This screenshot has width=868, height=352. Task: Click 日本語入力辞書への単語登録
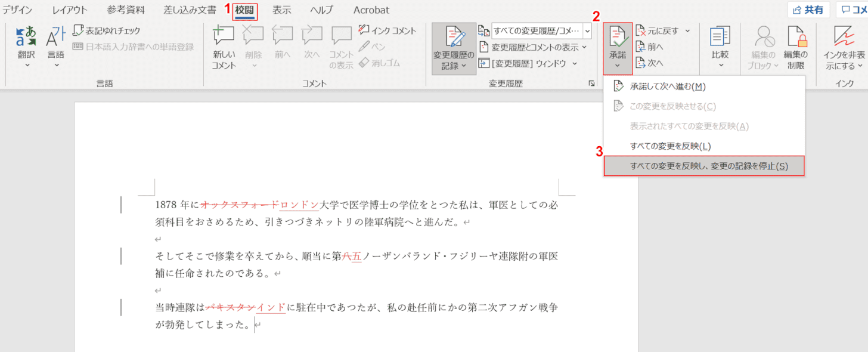click(x=134, y=47)
